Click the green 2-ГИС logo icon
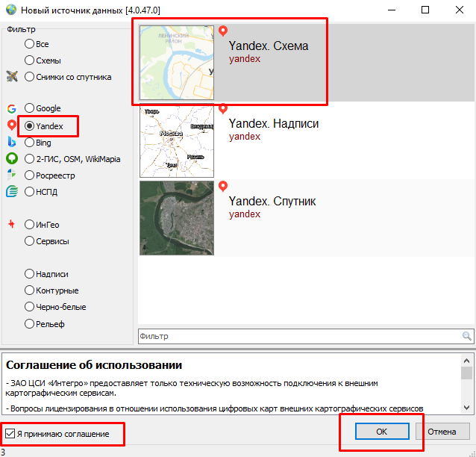The height and width of the screenshot is (457, 476). click(x=12, y=158)
